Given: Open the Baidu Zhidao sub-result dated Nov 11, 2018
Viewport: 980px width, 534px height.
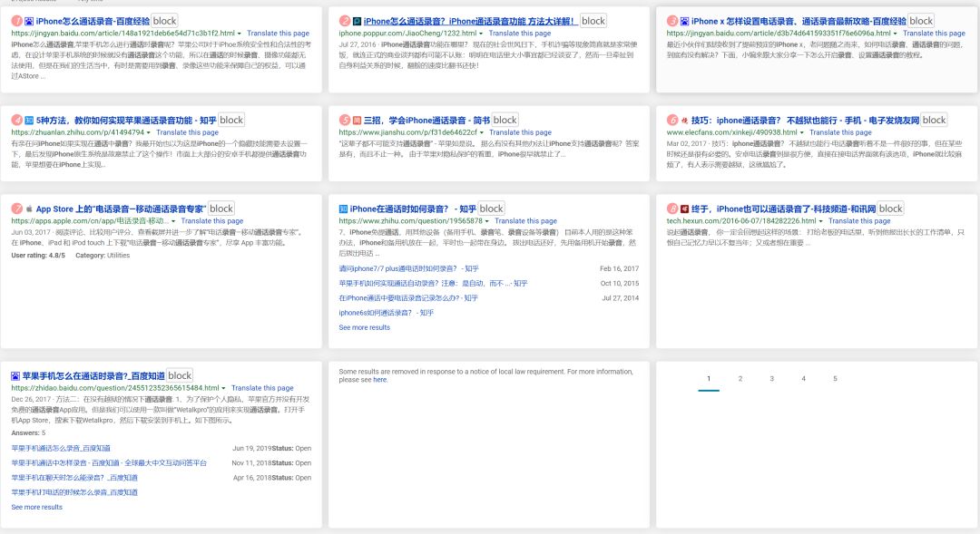Looking at the screenshot, I should (109, 463).
